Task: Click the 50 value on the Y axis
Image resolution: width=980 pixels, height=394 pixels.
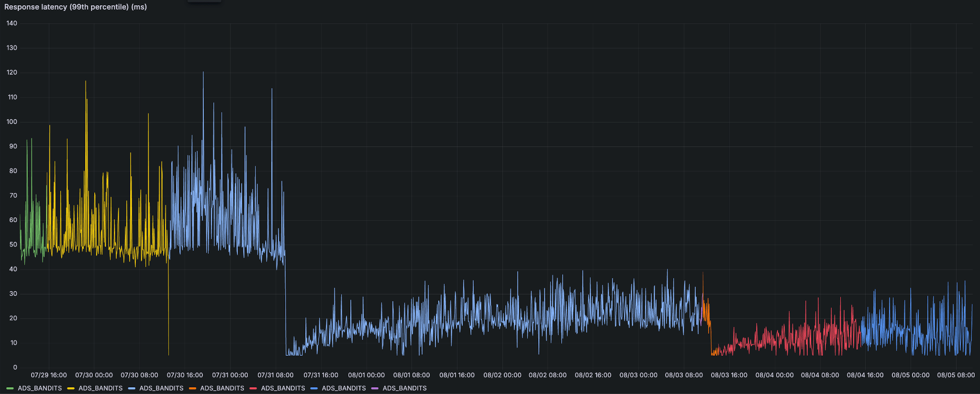Action: coord(13,245)
